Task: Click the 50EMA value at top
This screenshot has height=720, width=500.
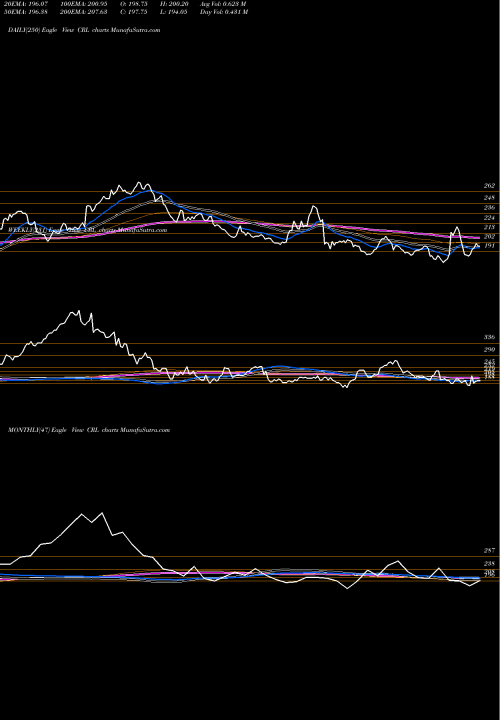Action: click(x=24, y=12)
